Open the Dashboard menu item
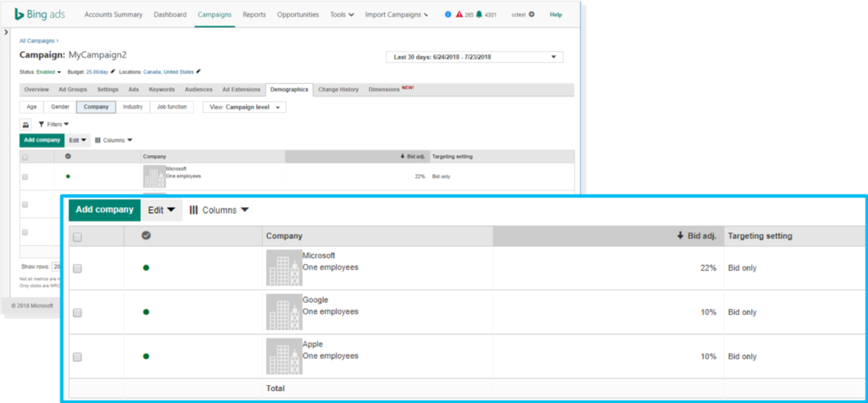 (x=170, y=15)
